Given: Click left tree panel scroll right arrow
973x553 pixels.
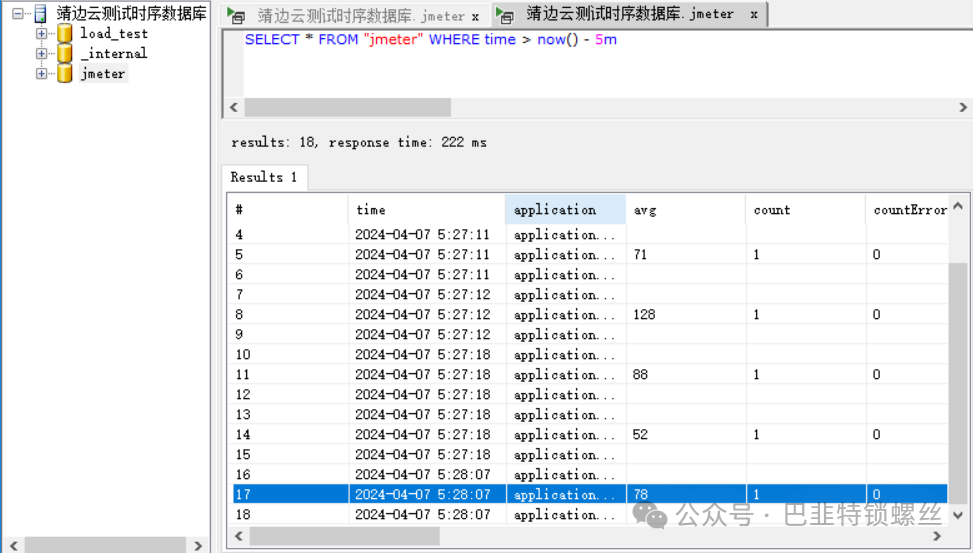Looking at the screenshot, I should coord(198,546).
